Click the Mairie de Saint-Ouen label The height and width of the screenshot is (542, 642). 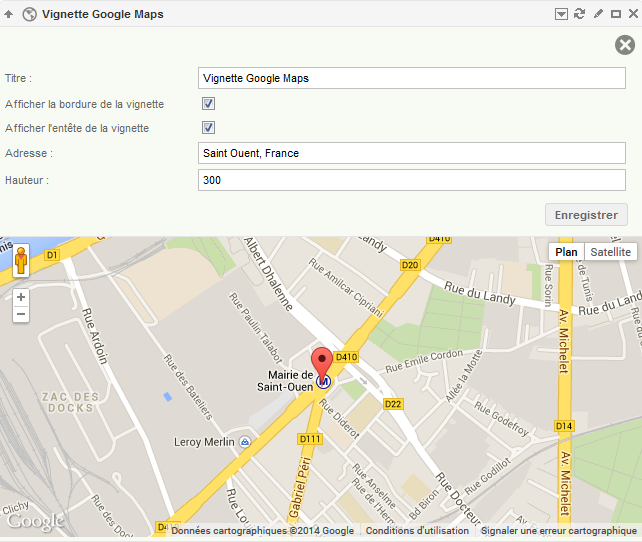pyautogui.click(x=285, y=381)
